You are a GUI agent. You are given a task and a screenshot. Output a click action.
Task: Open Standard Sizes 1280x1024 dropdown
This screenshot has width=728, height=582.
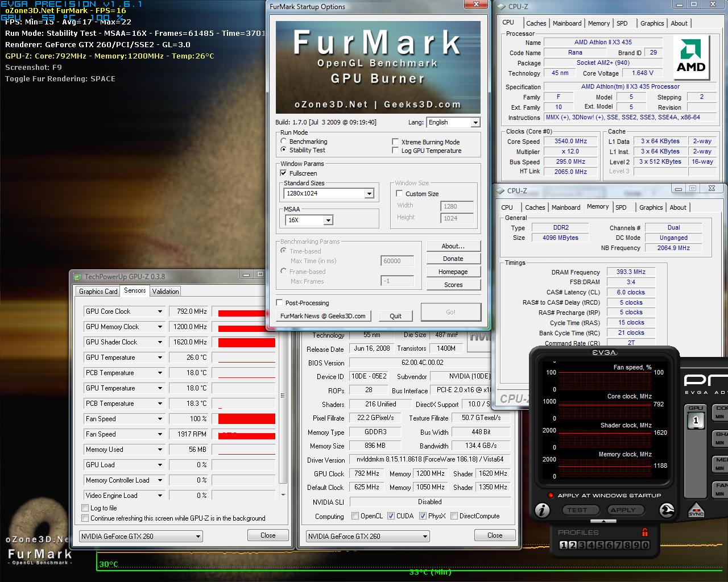pos(329,194)
